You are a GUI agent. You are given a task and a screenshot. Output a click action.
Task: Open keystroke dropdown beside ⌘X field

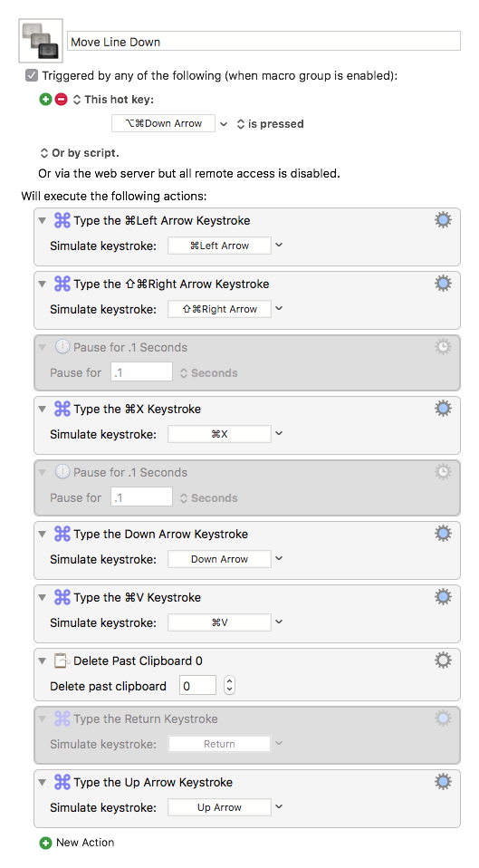pos(279,433)
